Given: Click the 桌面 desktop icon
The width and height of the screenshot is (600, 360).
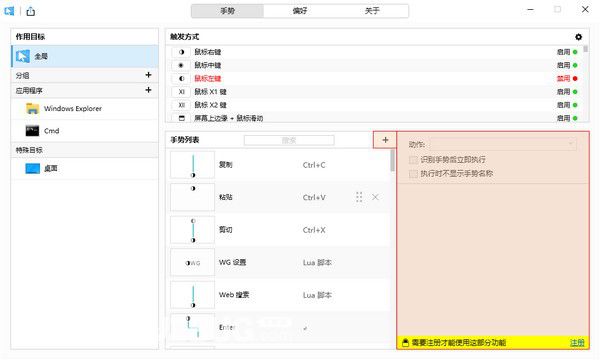Looking at the screenshot, I should (33, 168).
